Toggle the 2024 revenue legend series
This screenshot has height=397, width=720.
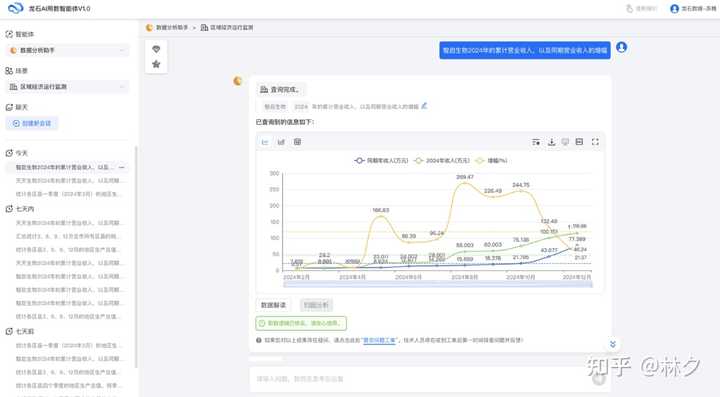coord(442,161)
